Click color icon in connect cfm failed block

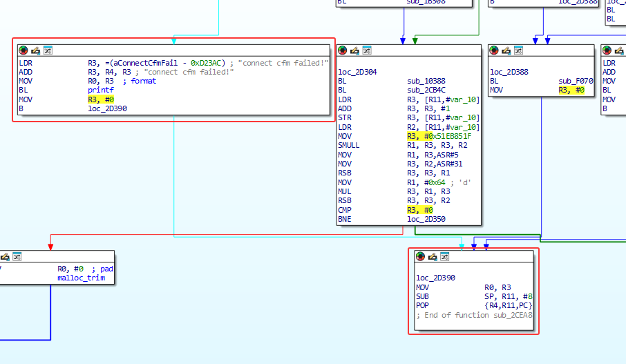pos(23,50)
